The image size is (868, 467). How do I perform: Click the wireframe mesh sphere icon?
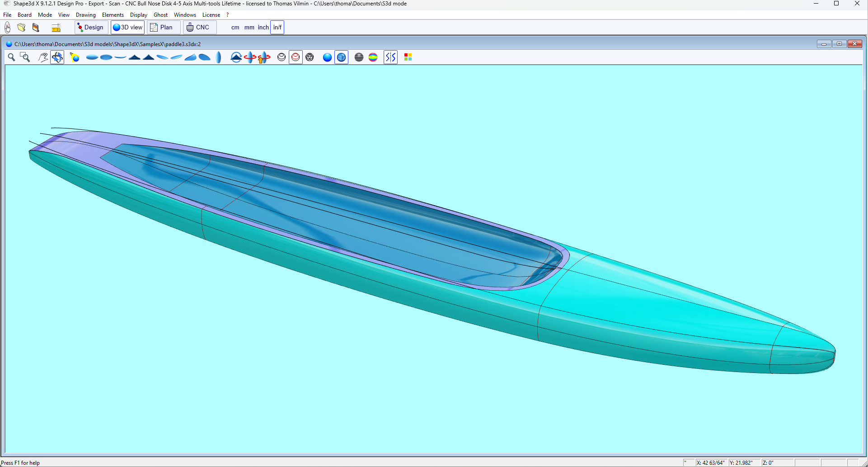coord(310,57)
